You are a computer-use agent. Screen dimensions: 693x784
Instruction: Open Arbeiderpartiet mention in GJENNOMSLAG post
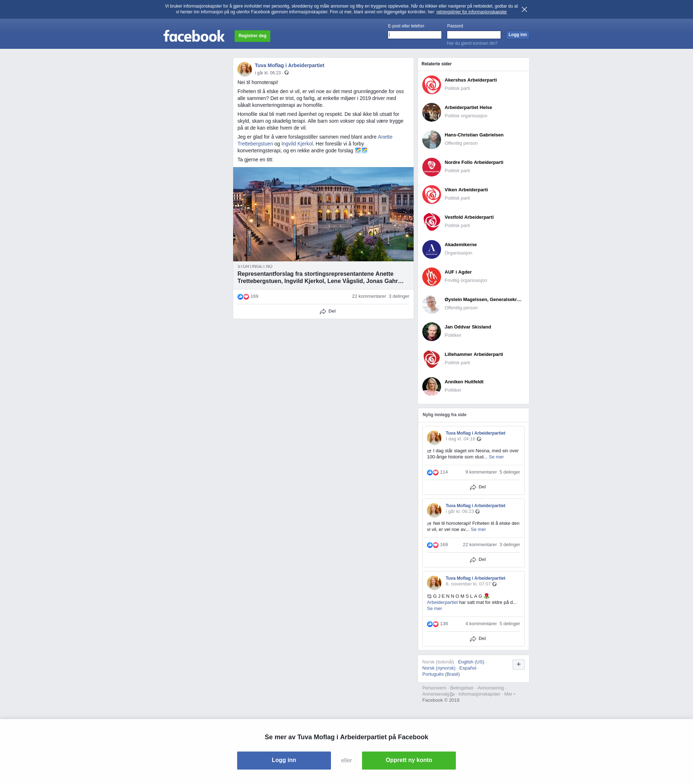tap(442, 602)
